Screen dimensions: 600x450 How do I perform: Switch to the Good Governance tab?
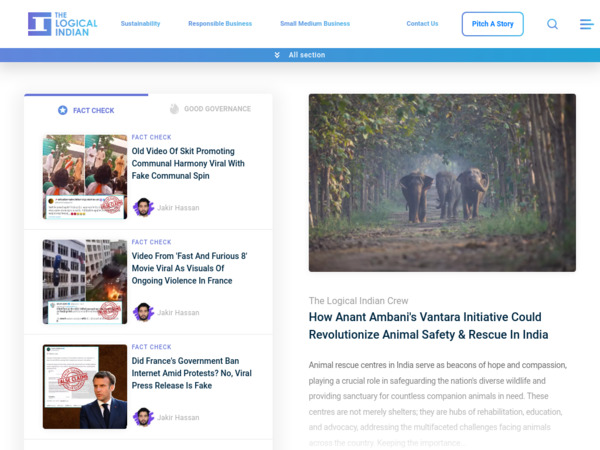pyautogui.click(x=210, y=109)
